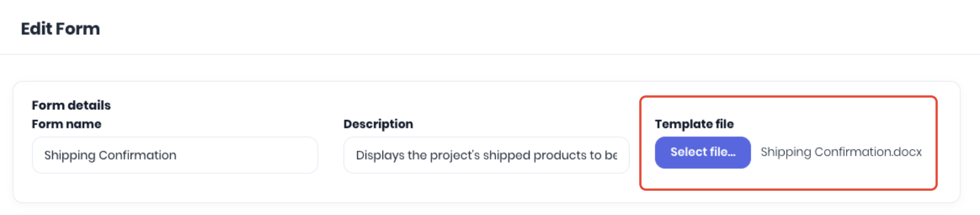Click the truncated end of Description text
The image size is (980, 215).
pos(611,155)
